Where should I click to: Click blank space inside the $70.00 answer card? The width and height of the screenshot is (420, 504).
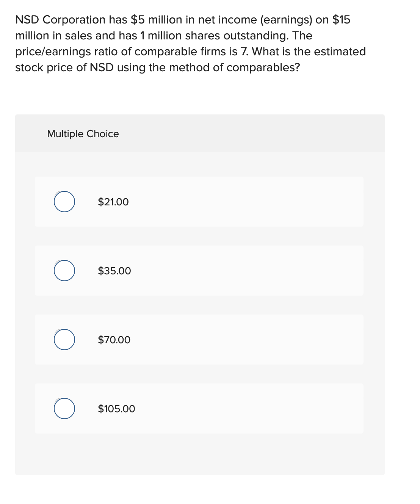click(246, 340)
